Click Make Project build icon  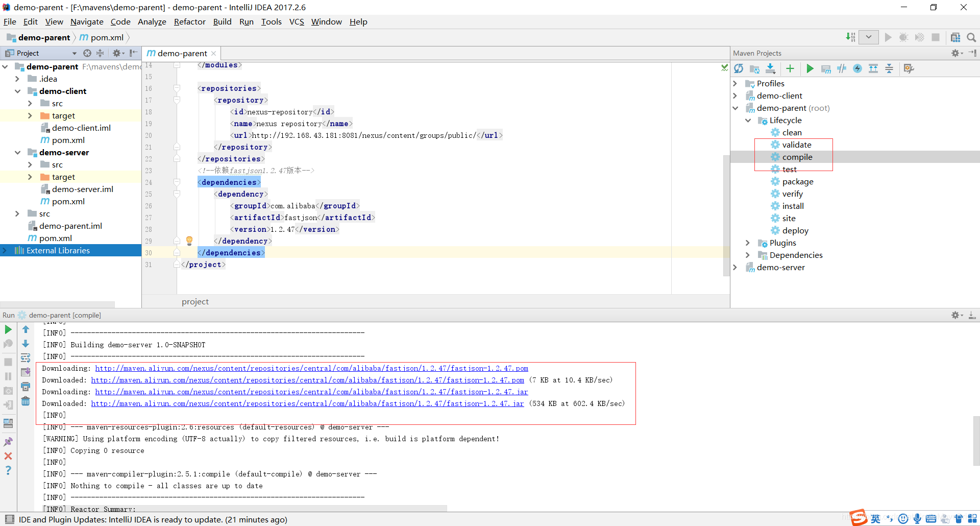pyautogui.click(x=850, y=37)
